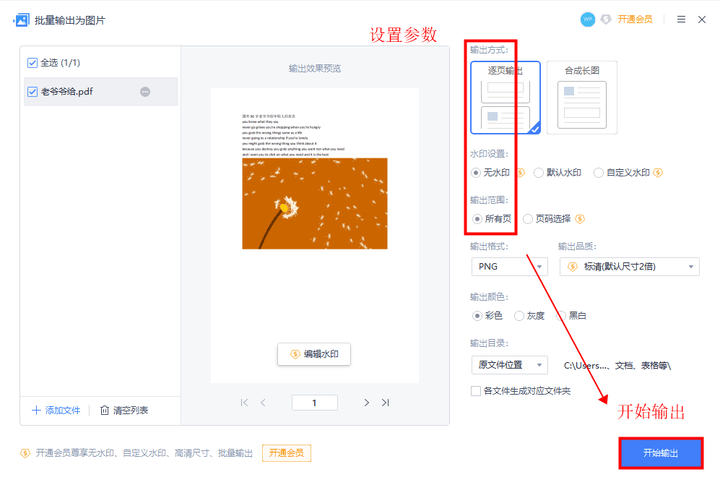Screen dimensions: 720x485
Task: Click the page number input field
Action: coord(314,403)
